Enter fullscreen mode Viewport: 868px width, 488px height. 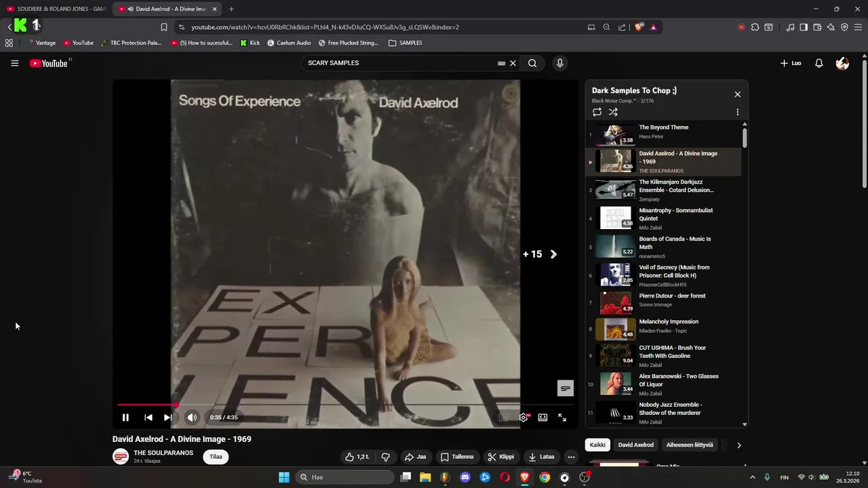coord(562,418)
